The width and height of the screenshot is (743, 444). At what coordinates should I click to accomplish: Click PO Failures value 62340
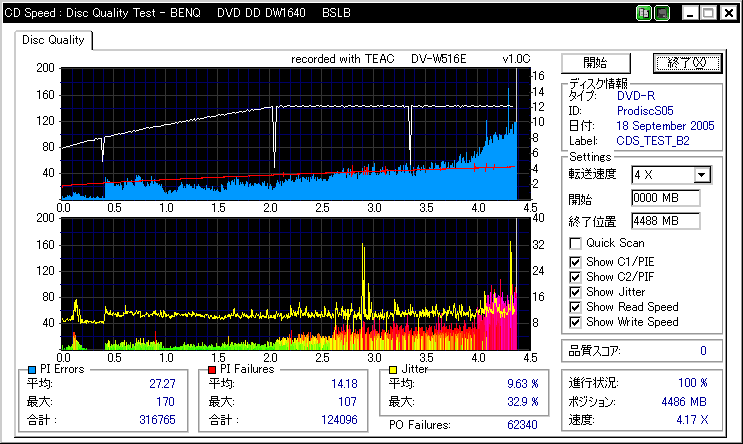click(522, 425)
